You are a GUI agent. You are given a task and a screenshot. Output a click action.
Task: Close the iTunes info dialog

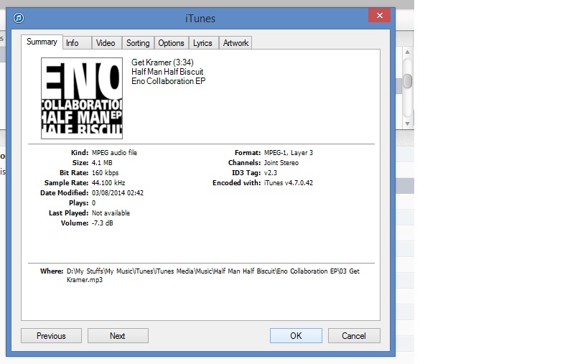pyautogui.click(x=380, y=15)
